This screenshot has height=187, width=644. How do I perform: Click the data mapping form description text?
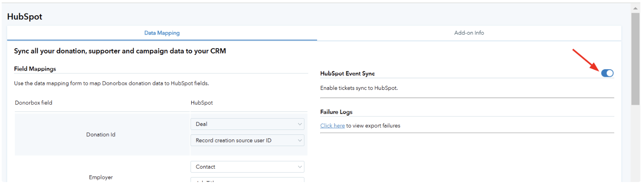click(x=111, y=83)
